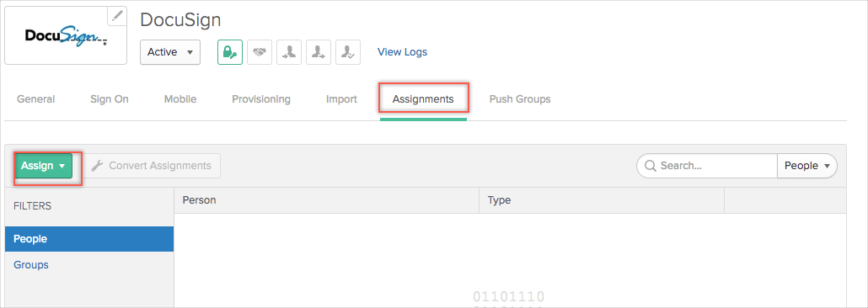This screenshot has width=868, height=308.
Task: Open the Push Groups tab
Action: [520, 99]
